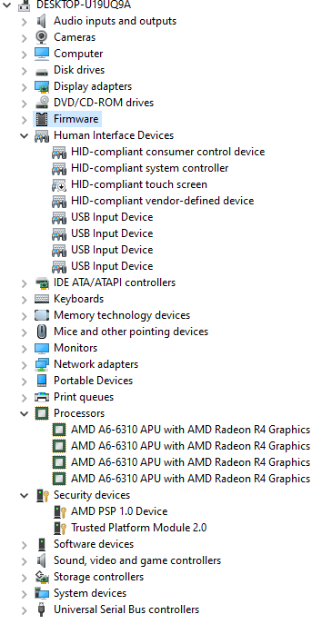The width and height of the screenshot is (332, 644).
Task: Click the Processors category chip icon
Action: [x=42, y=413]
